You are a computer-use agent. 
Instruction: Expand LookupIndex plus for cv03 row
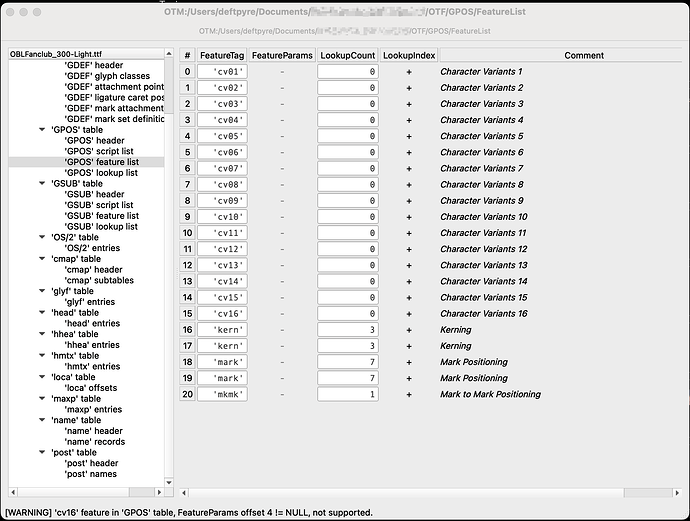[x=409, y=104]
